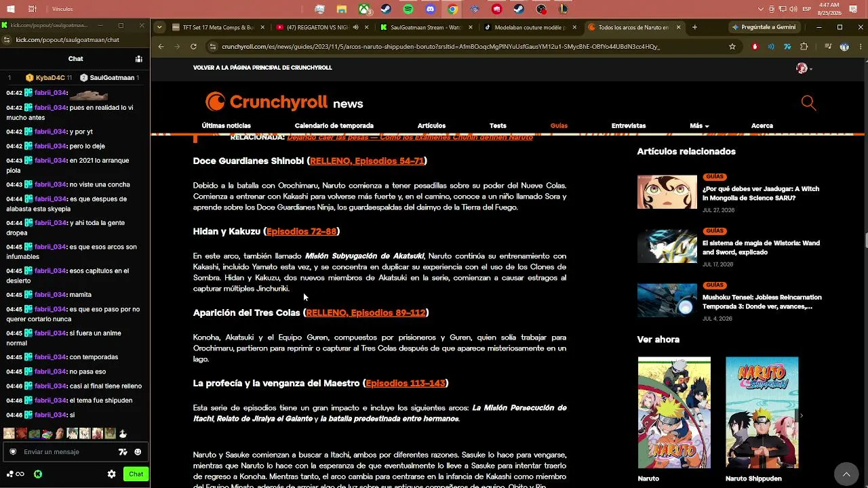Screen dimensions: 868x488
Task: Open File Explorer from the taskbar
Action: pos(342,9)
